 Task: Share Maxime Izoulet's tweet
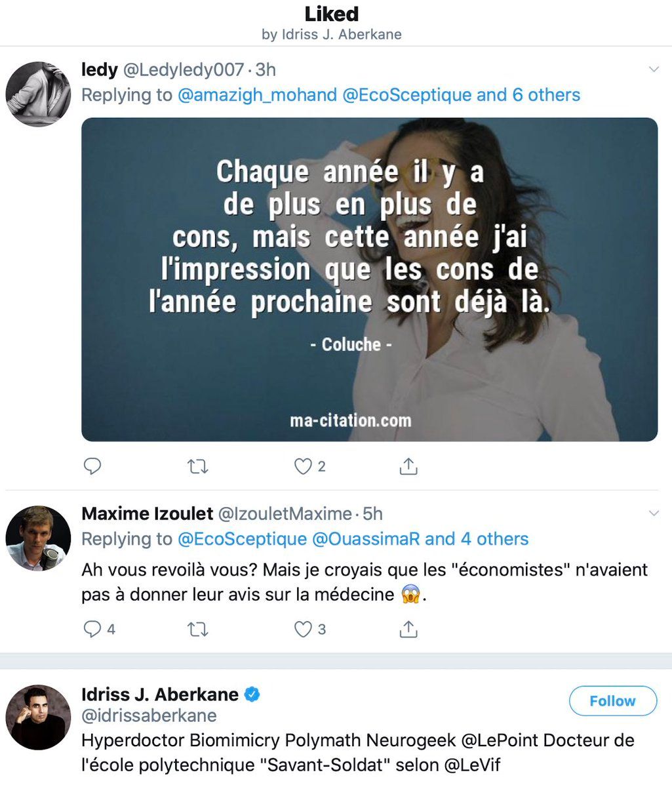click(408, 629)
